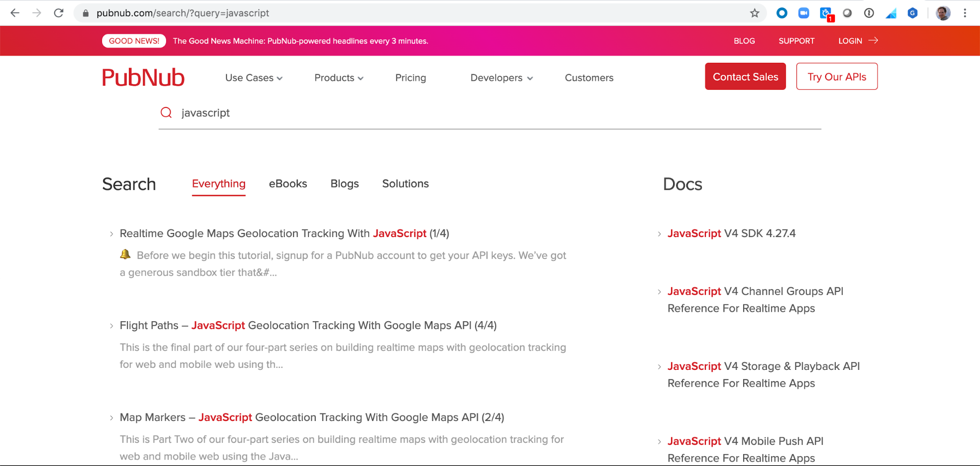This screenshot has width=980, height=466.
Task: Open the Chrome profile avatar
Action: click(943, 13)
